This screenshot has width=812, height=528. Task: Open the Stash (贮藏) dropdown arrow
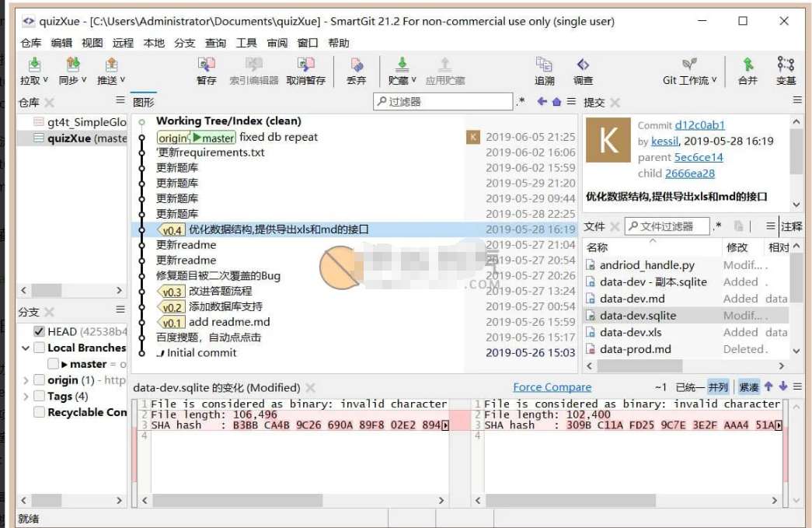point(413,80)
